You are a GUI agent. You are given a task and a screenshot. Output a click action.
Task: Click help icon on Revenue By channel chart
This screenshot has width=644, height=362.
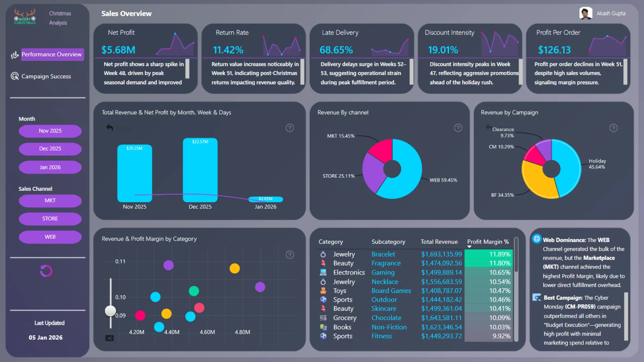point(458,128)
